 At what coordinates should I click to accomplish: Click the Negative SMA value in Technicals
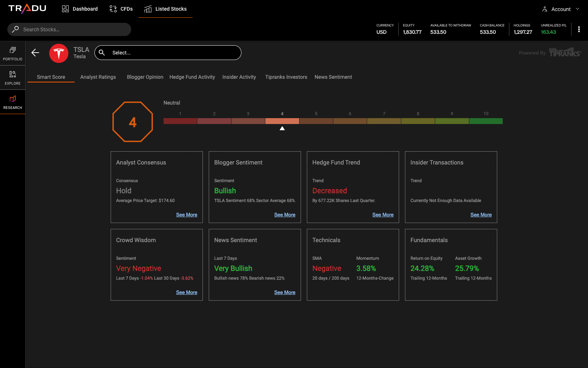[327, 268]
